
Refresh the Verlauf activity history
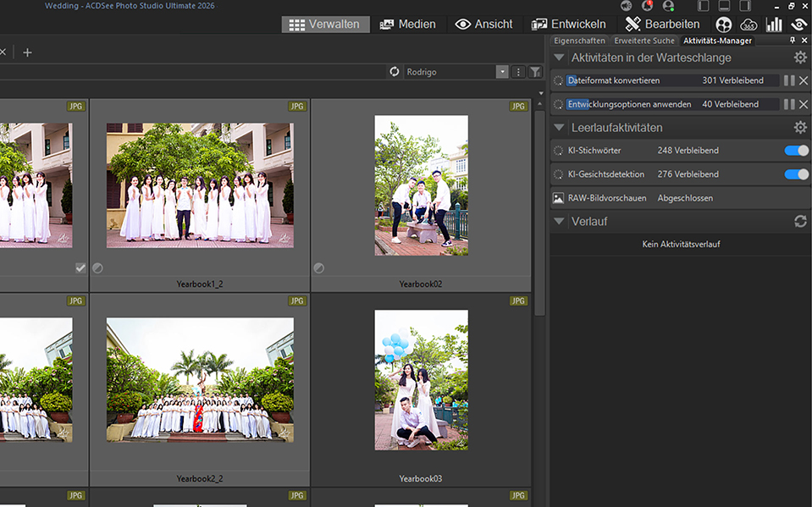[x=800, y=221]
